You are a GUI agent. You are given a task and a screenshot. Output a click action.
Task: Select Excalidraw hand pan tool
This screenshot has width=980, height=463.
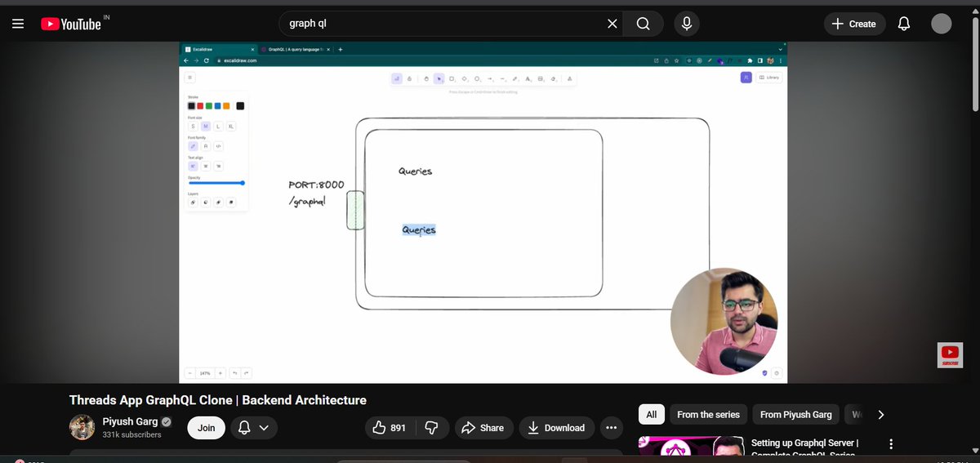click(426, 78)
